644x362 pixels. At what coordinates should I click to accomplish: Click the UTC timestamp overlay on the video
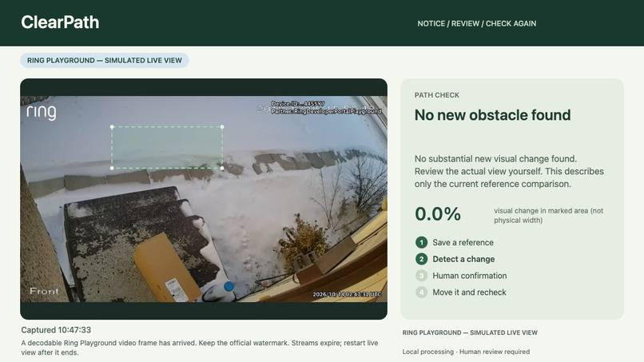point(347,294)
